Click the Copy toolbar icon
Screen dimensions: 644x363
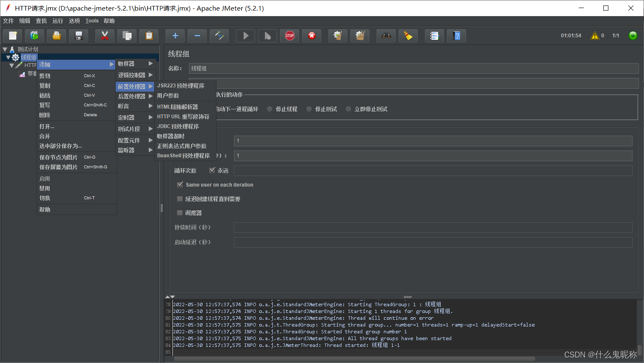pos(127,36)
